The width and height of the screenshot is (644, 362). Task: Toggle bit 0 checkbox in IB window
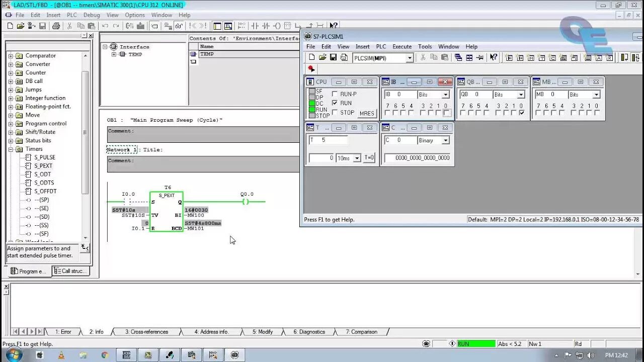[447, 113]
